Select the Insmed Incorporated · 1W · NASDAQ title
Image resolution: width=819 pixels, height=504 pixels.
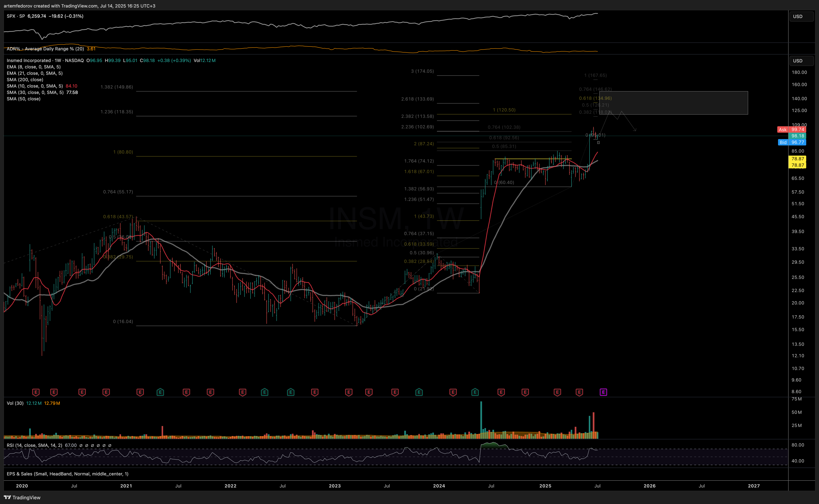45,60
